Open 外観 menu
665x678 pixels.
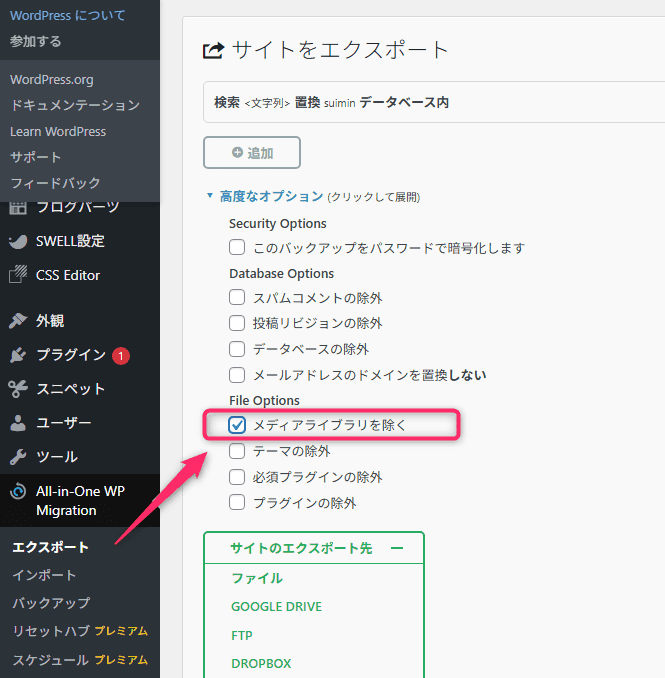click(x=50, y=321)
